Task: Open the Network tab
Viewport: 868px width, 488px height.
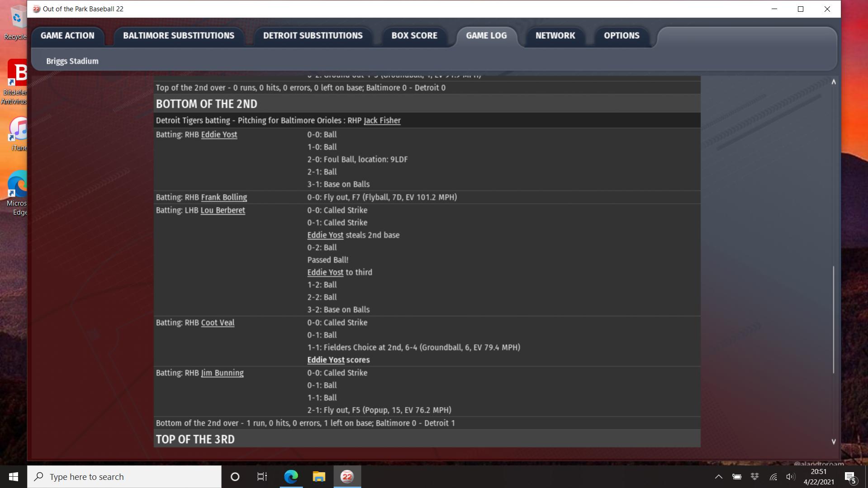Action: (x=555, y=36)
